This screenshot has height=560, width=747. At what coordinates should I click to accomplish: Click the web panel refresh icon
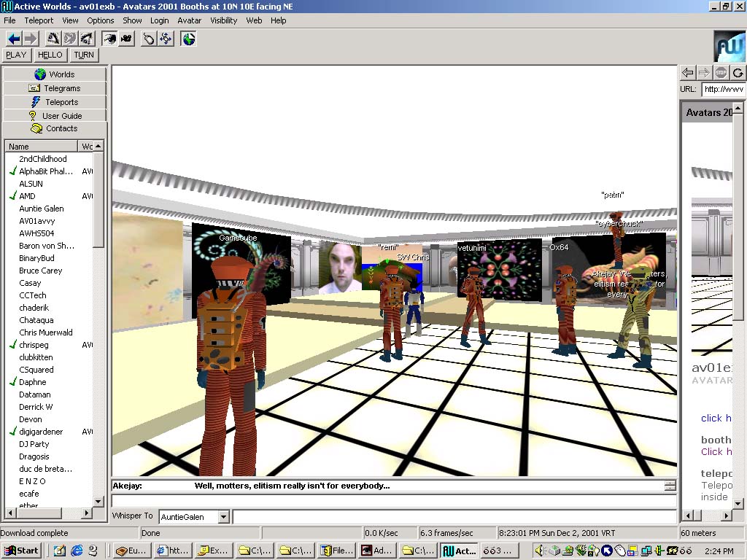pos(738,72)
